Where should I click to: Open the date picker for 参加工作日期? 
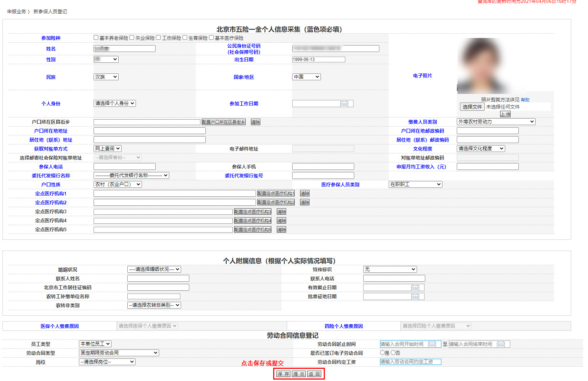point(345,103)
